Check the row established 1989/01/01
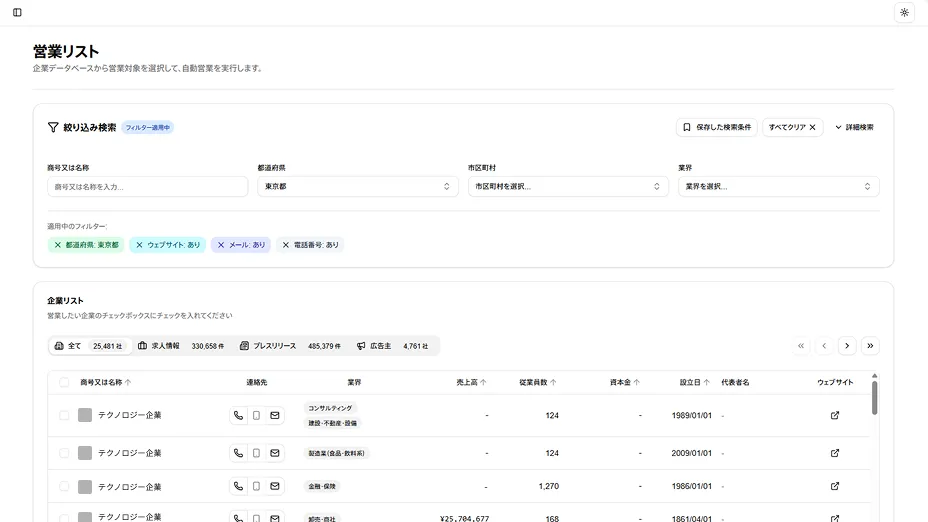Viewport: 928px width, 522px height. coord(64,415)
